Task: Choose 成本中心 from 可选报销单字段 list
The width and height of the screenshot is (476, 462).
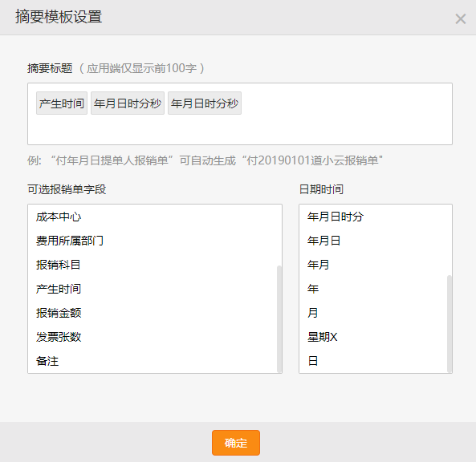Action: click(x=59, y=217)
